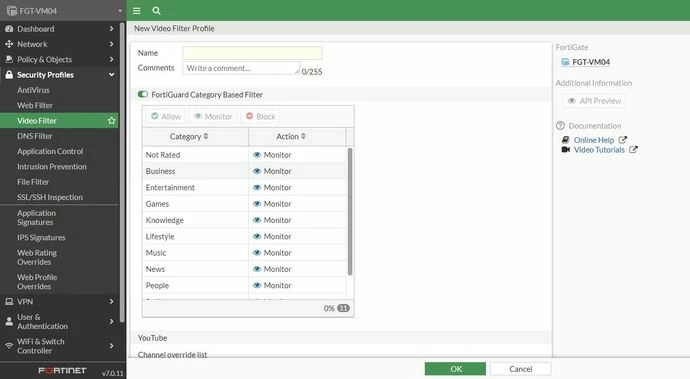Toggle the hamburger menu icon

tap(137, 11)
